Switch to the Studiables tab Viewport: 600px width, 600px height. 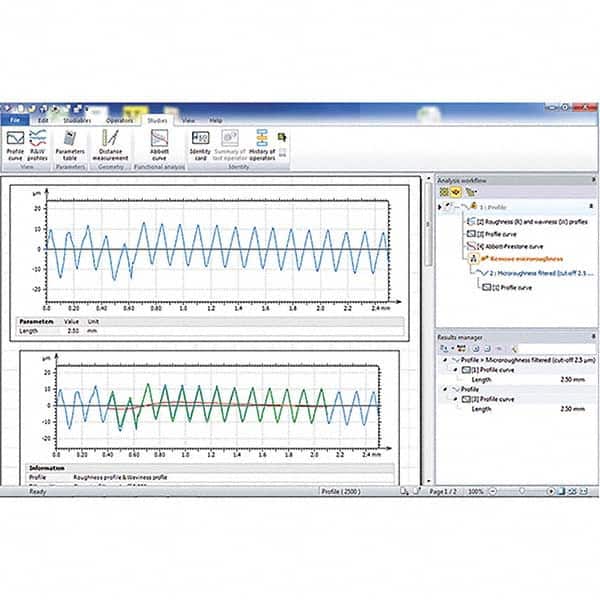coord(77,120)
